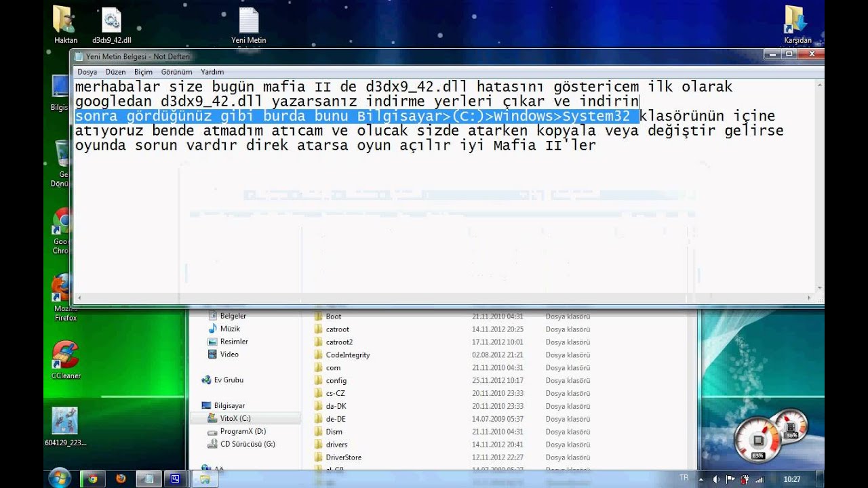Click the date 02.08.2012 21:21
The image size is (868, 488).
coord(498,355)
